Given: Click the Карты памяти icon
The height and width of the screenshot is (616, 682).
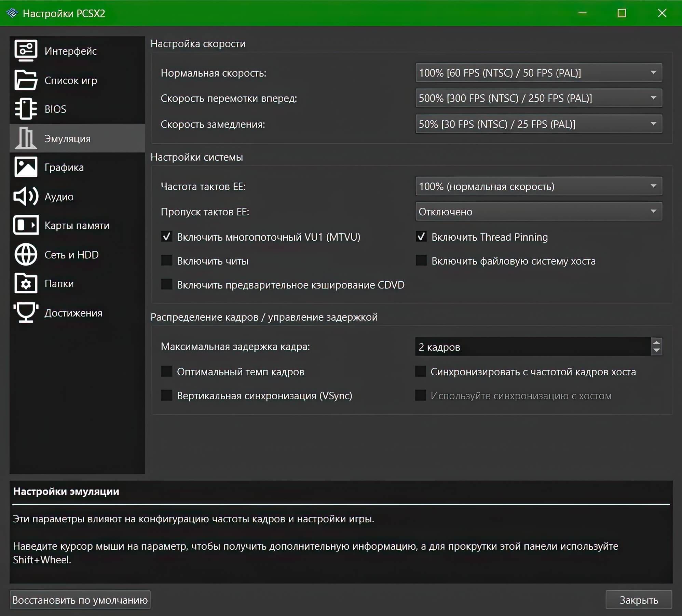Looking at the screenshot, I should point(26,225).
